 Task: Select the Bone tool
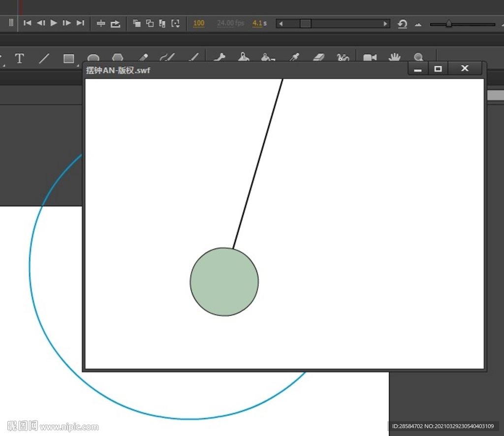click(x=220, y=58)
